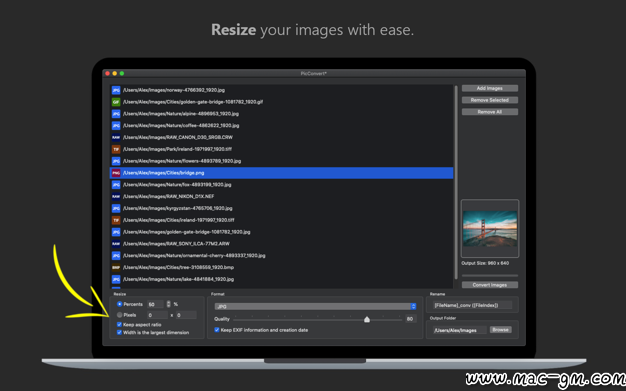
Task: Select the flowers-4893789_1920.jpg row
Action: coord(282,161)
